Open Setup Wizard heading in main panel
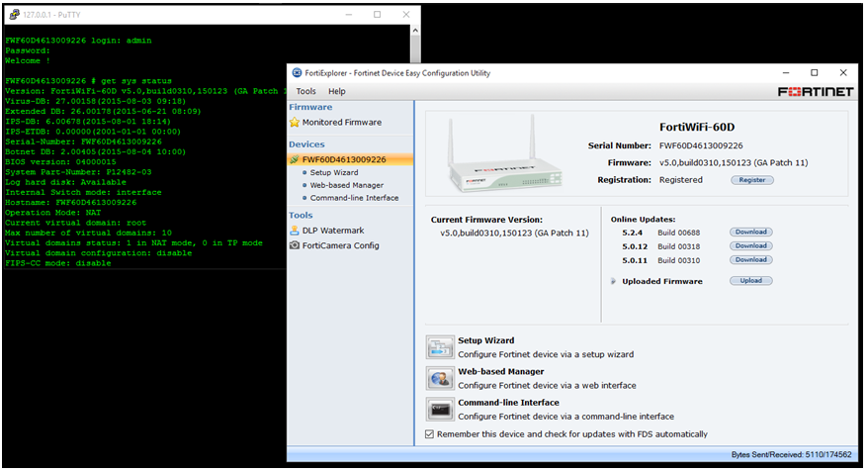The image size is (868, 472). [486, 340]
